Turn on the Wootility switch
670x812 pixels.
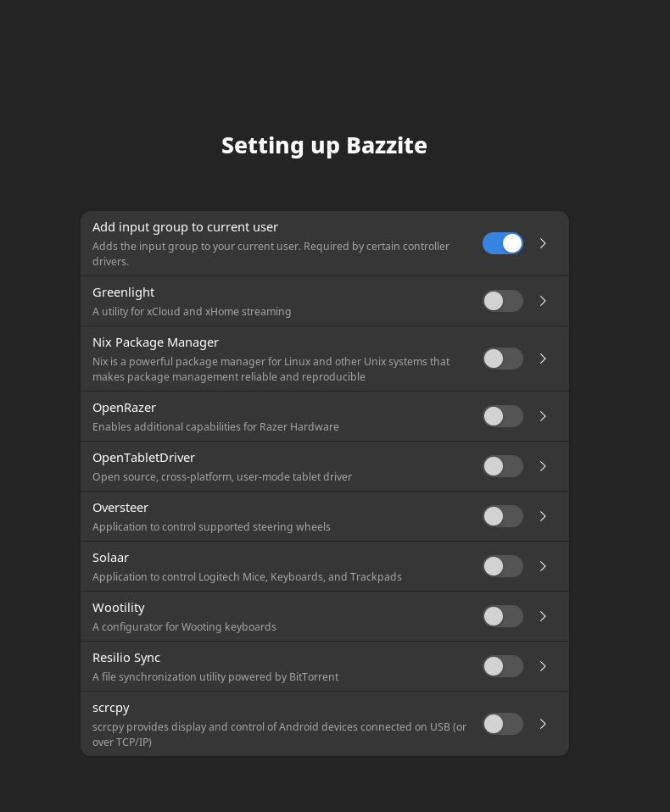pyautogui.click(x=503, y=616)
